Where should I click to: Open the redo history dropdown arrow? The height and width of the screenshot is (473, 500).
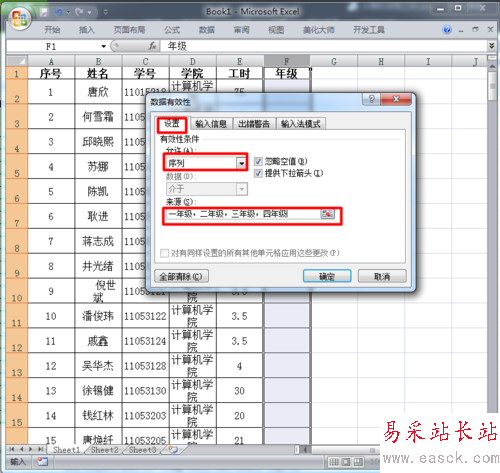pyautogui.click(x=89, y=13)
